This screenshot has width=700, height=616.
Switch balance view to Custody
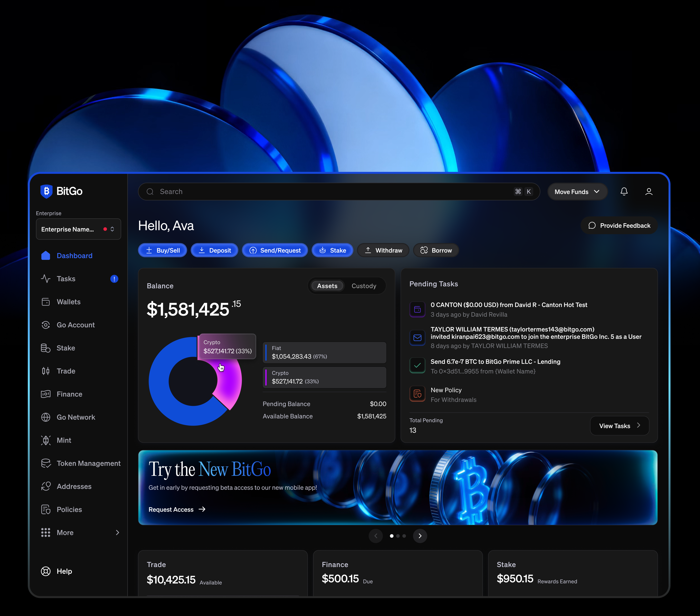pyautogui.click(x=364, y=286)
